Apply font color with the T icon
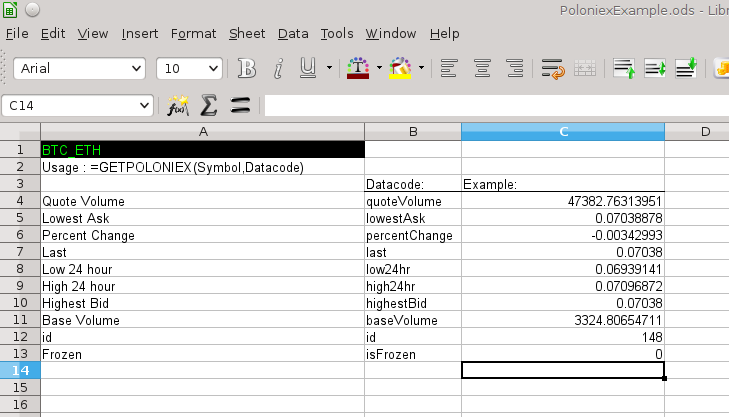 (358, 68)
